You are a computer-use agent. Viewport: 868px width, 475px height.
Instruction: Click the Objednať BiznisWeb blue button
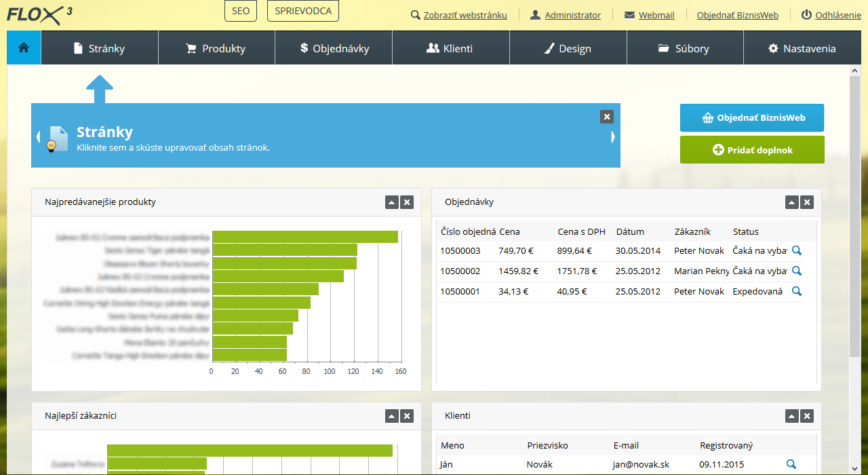752,117
